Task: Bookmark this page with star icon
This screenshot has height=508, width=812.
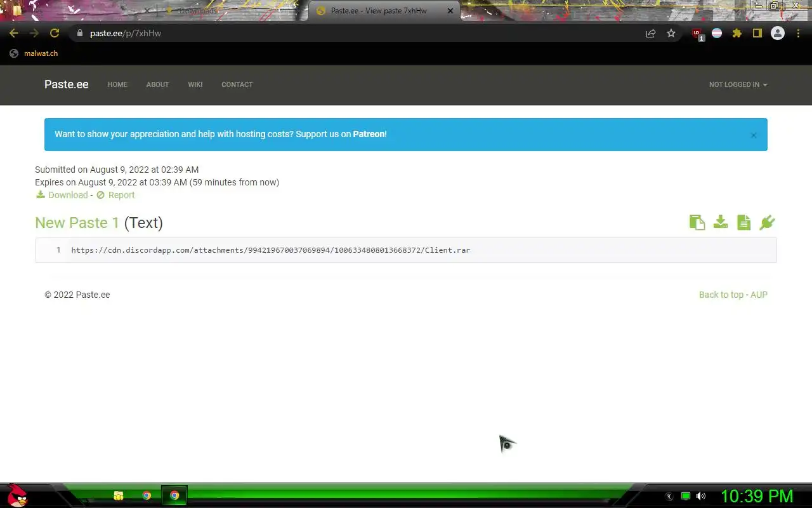Action: click(671, 33)
